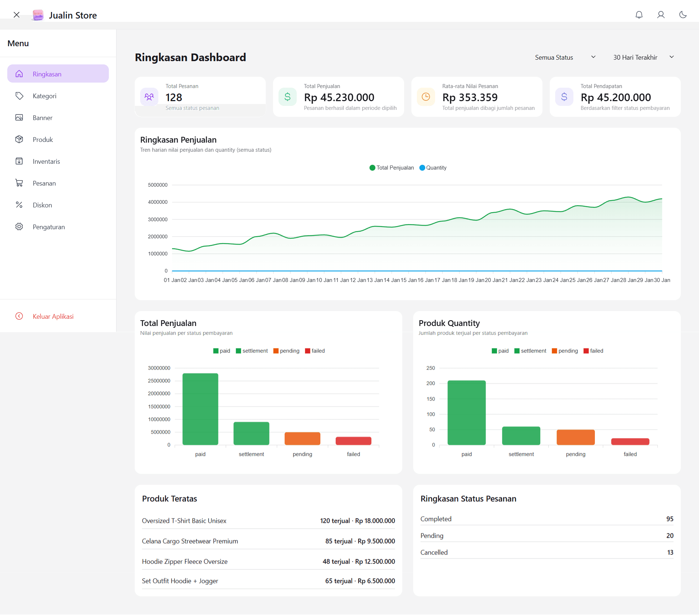Screen dimensions: 699x616
Task: Click the paid bar in Total Penjualan chart
Action: tap(200, 409)
